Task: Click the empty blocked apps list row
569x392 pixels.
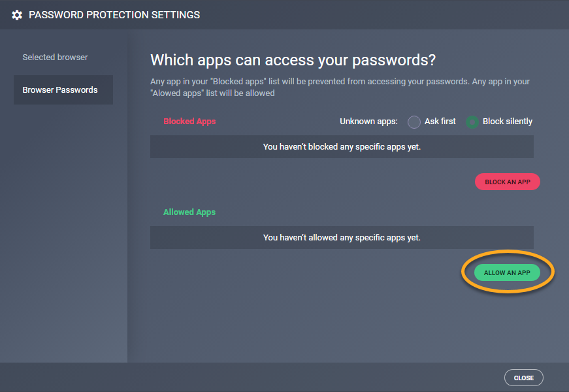Action: (x=342, y=147)
